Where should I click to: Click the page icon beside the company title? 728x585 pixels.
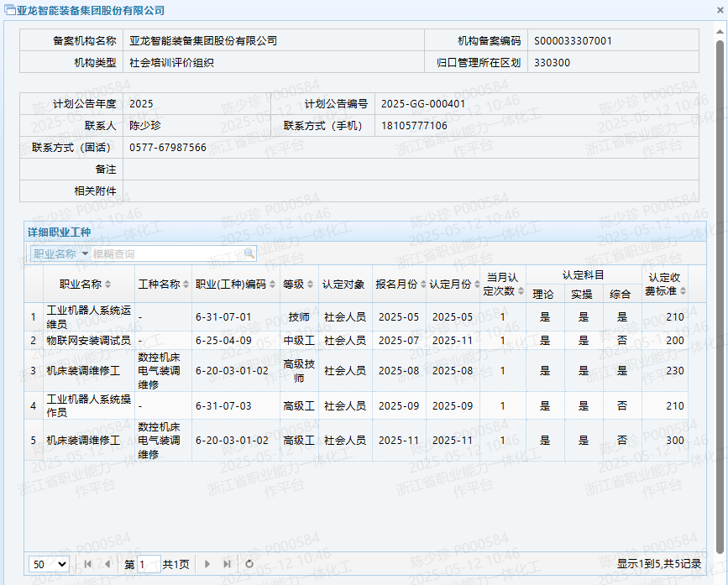tap(12, 9)
